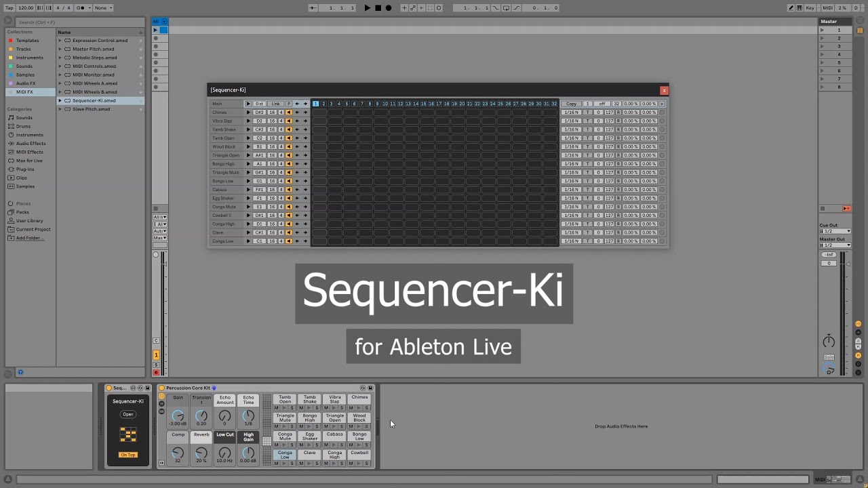Toggle speaker icon on Conga Low row
This screenshot has width=868, height=488.
pyautogui.click(x=289, y=241)
